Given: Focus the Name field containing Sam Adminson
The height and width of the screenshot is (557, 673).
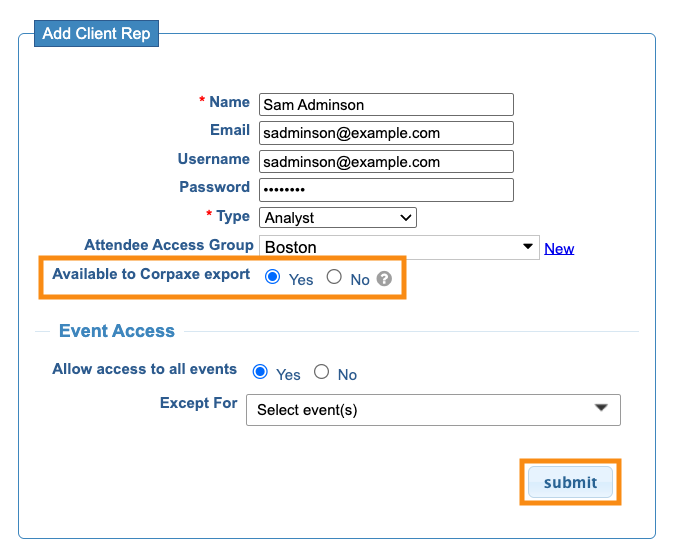Looking at the screenshot, I should (x=386, y=104).
